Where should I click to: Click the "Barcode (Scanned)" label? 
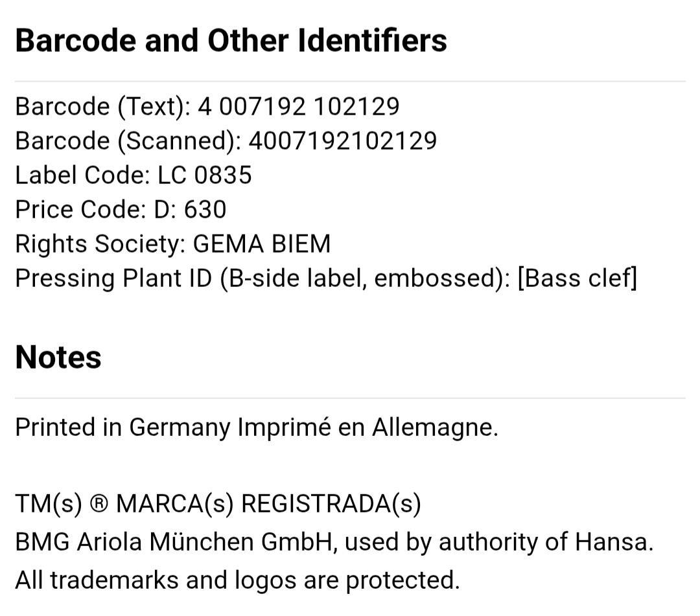pos(128,141)
